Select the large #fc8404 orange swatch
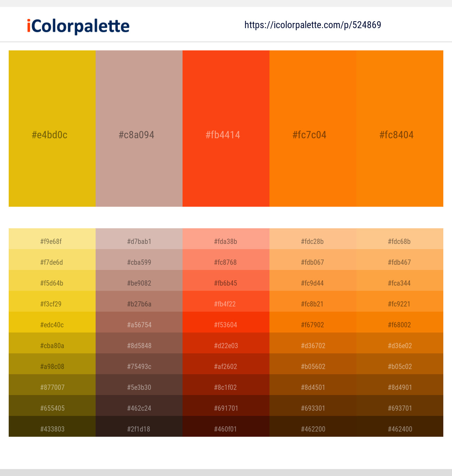The image size is (452, 476). 400,129
